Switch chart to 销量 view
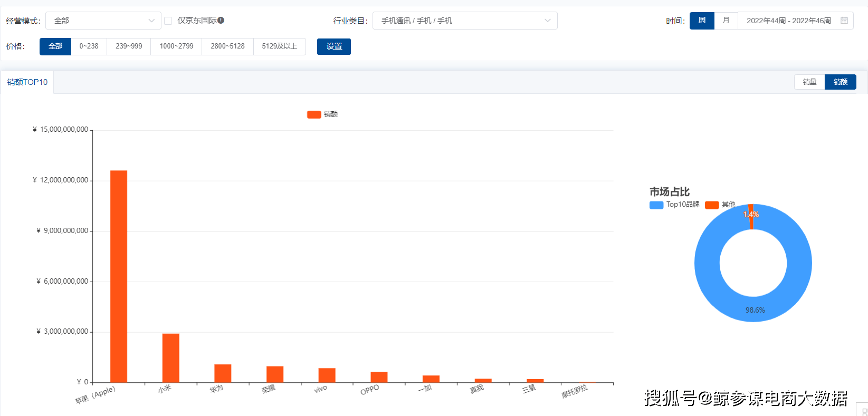The image size is (868, 416). pos(810,82)
